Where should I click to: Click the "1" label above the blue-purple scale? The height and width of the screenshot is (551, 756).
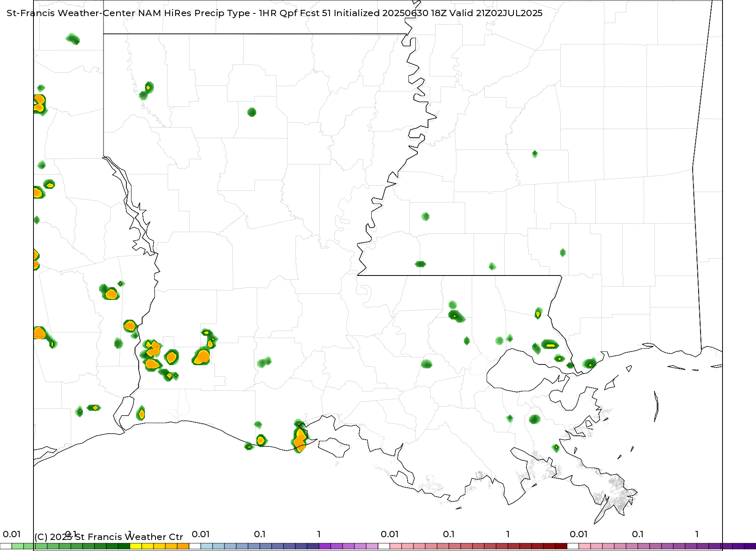tap(319, 534)
